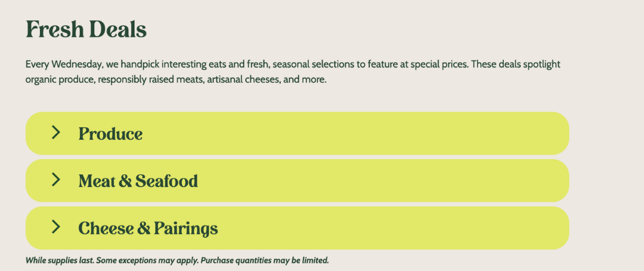Expand the Meat & Seafood deals section
The image size is (644, 271).
[x=298, y=180]
